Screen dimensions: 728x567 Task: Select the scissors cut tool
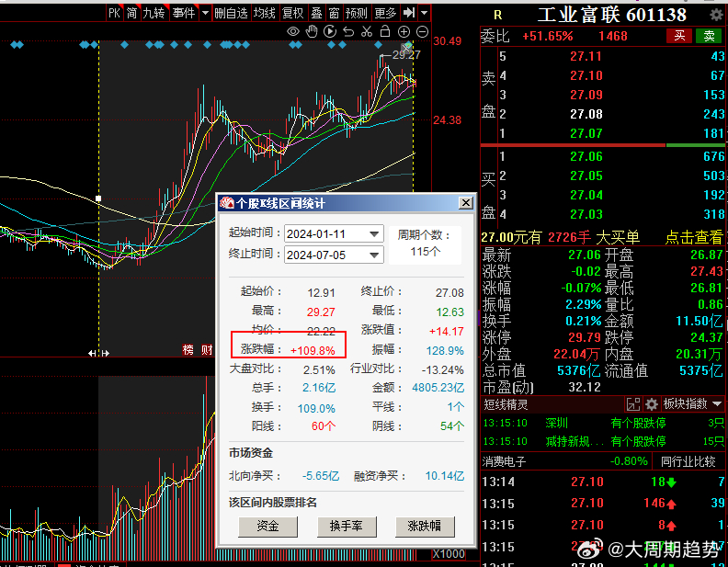(x=367, y=32)
